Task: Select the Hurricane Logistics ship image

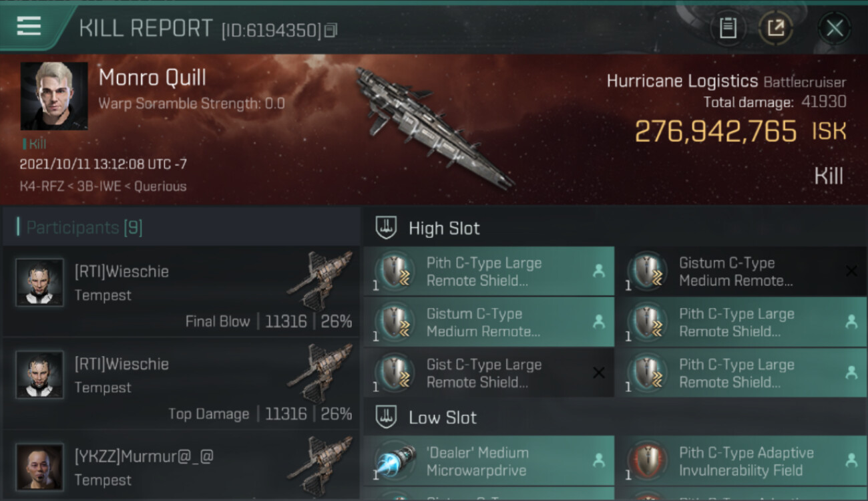Action: [434, 128]
